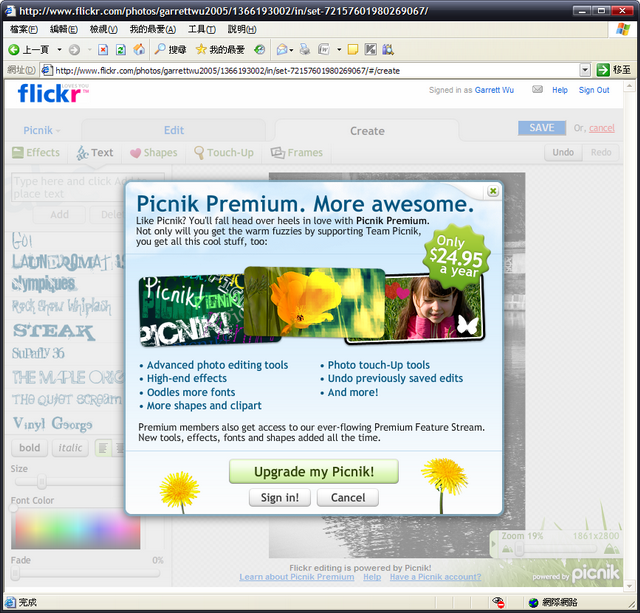Close the Picnik Premium dialog with X
Viewport: 640px width, 613px height.
493,191
